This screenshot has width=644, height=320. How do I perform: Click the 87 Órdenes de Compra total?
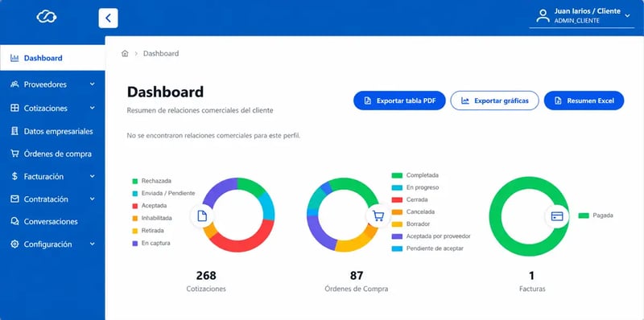[357, 275]
